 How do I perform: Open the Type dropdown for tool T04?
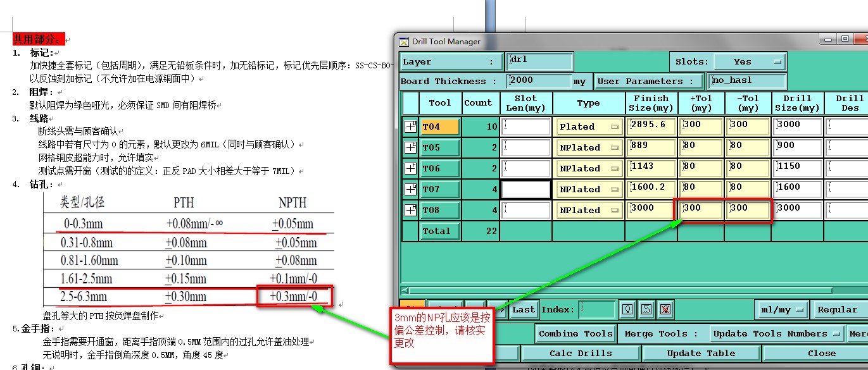click(x=589, y=127)
